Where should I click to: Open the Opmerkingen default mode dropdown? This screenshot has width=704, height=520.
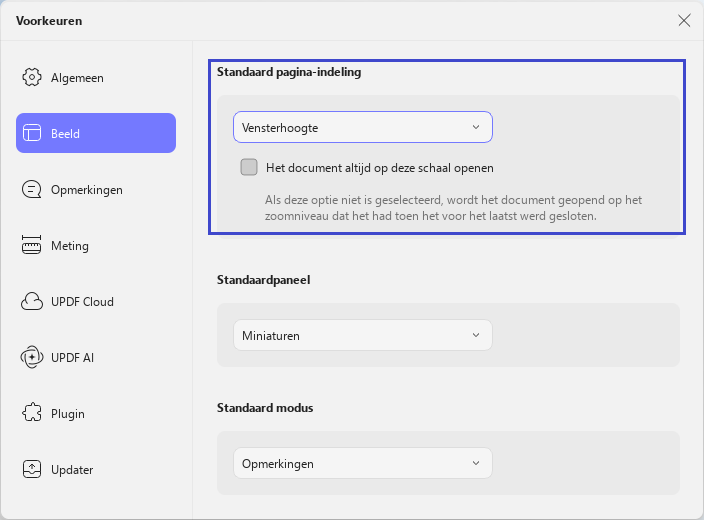pyautogui.click(x=363, y=463)
